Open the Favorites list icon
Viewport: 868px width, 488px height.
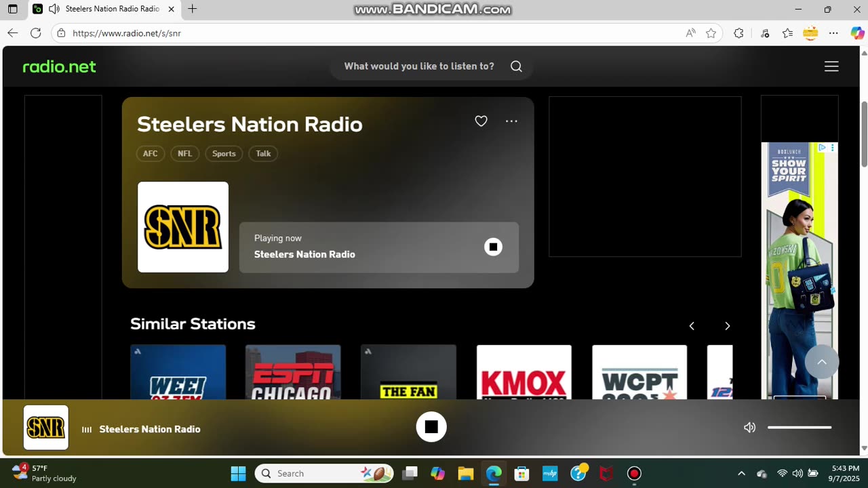787,33
